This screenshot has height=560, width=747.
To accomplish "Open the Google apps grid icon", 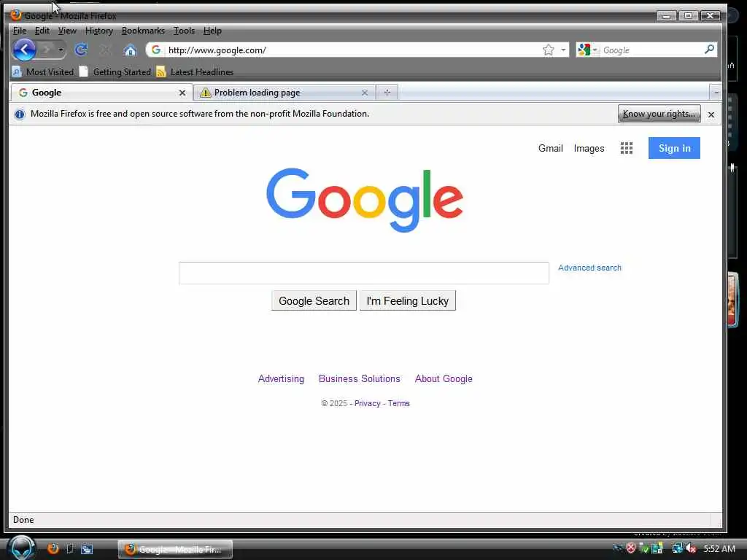I will (x=627, y=148).
